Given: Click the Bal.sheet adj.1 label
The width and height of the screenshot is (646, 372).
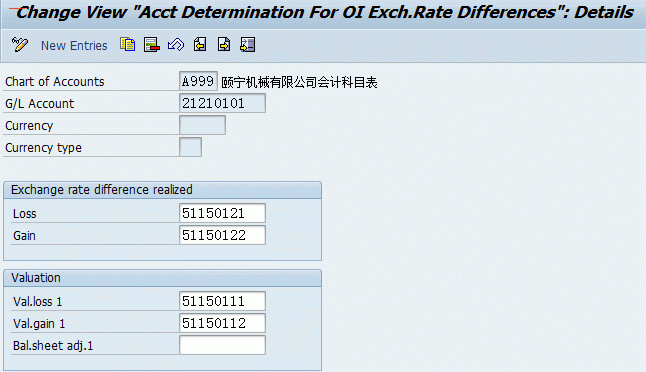Looking at the screenshot, I should click(x=53, y=346).
